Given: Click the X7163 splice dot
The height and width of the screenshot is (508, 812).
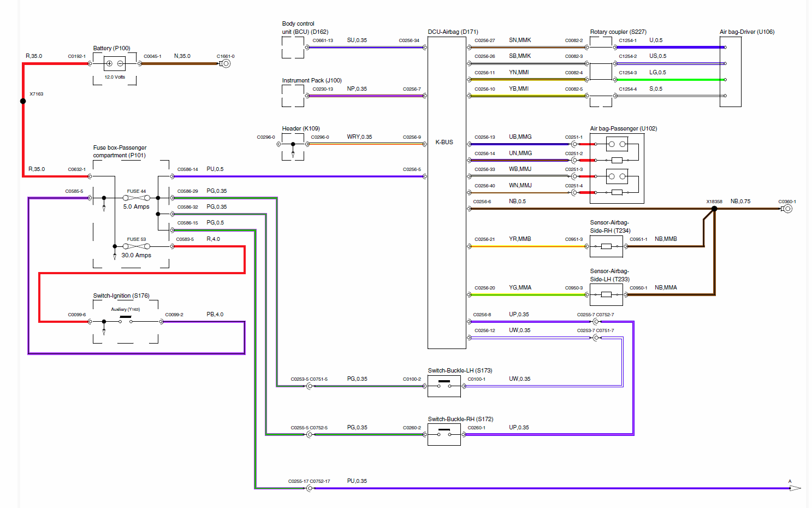Looking at the screenshot, I should pyautogui.click(x=23, y=101).
